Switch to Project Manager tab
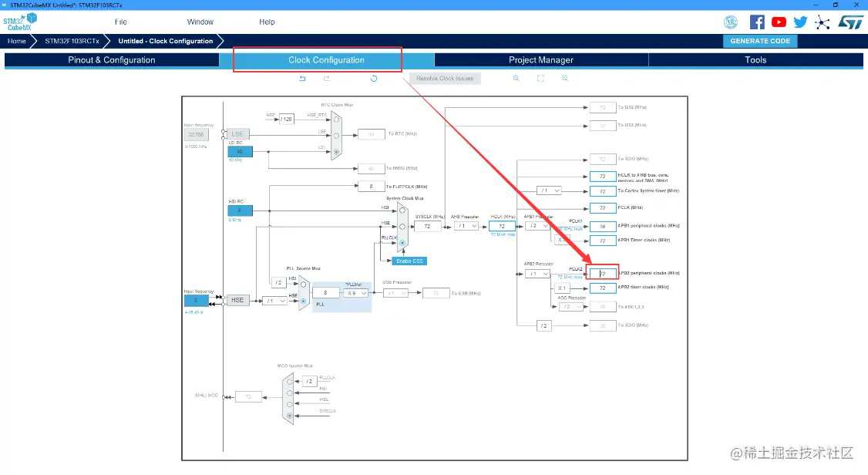 click(x=541, y=60)
